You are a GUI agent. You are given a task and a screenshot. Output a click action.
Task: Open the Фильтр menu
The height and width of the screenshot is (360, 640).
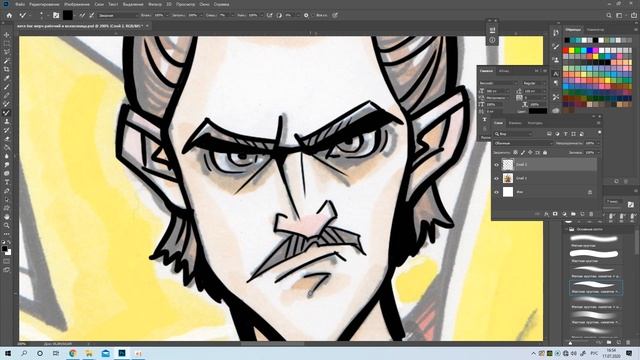coord(155,4)
